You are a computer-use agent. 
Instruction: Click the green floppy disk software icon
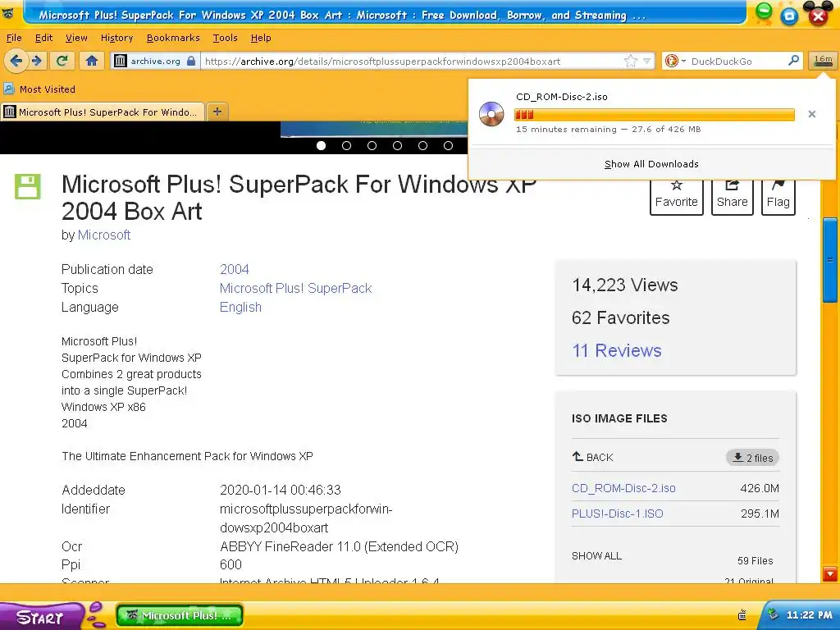(27, 186)
